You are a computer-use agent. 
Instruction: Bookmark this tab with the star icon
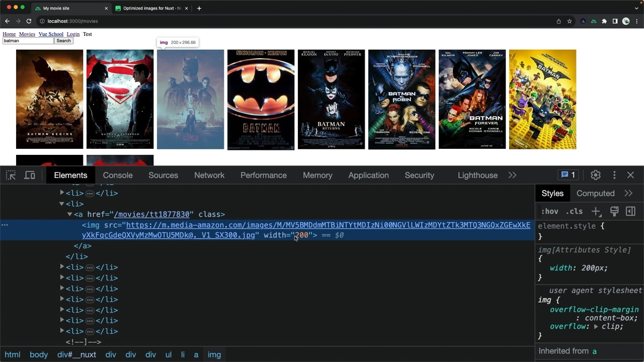click(570, 21)
